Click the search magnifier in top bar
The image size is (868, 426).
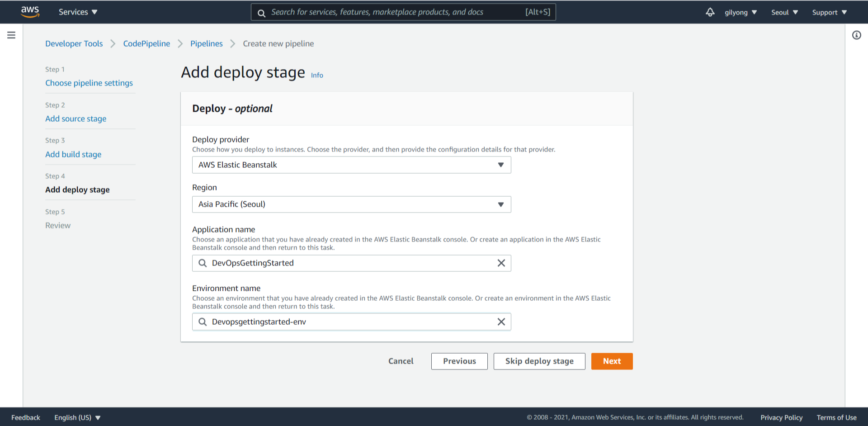(261, 13)
